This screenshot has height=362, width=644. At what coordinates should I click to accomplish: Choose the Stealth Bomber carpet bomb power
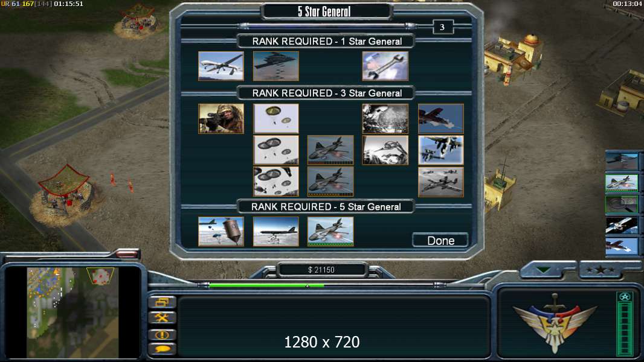pos(276,66)
